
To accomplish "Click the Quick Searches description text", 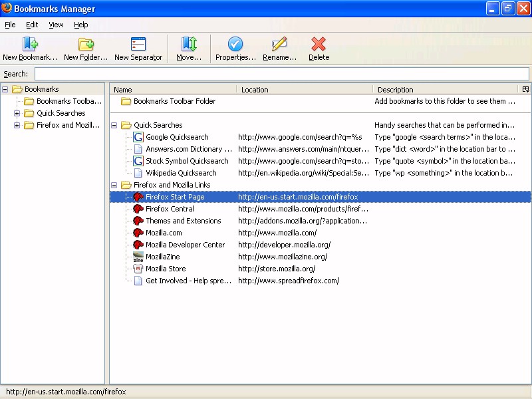I will (x=444, y=125).
